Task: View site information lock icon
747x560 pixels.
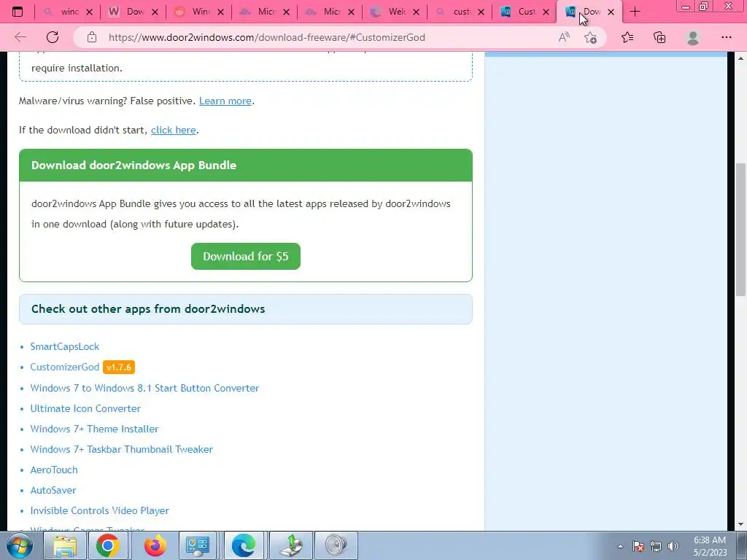Action: pos(92,37)
